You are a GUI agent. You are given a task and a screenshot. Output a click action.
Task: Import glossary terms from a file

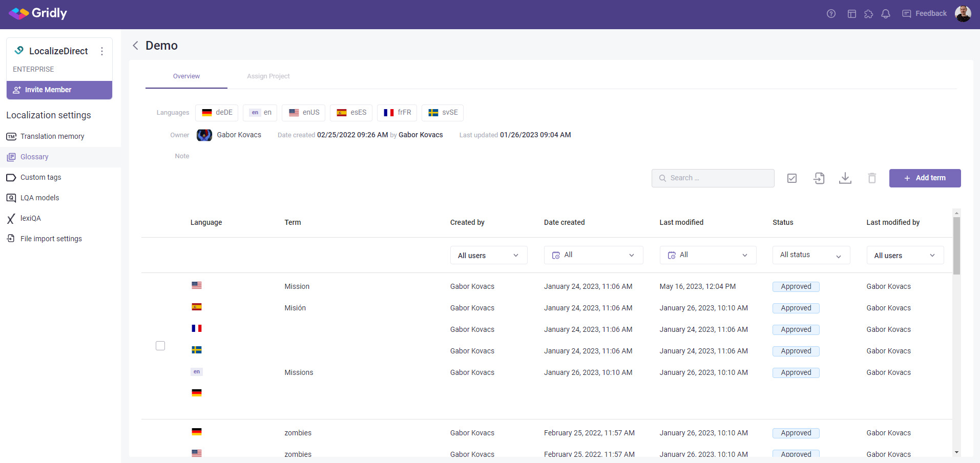tap(818, 178)
